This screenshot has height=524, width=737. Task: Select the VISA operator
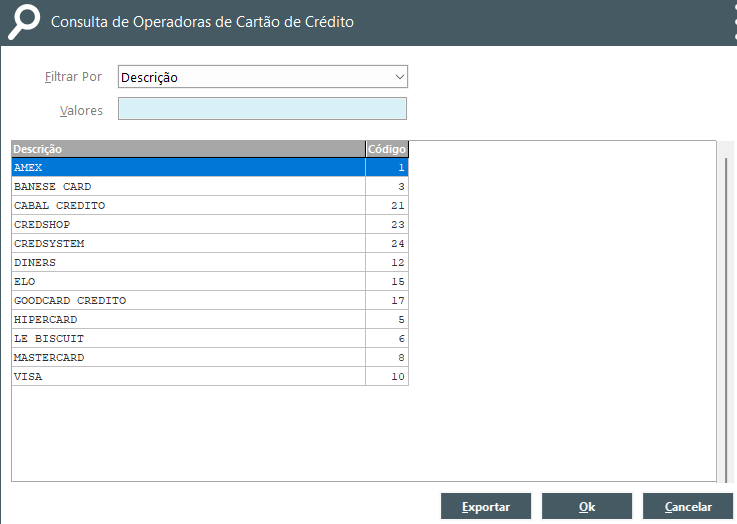tap(210, 376)
